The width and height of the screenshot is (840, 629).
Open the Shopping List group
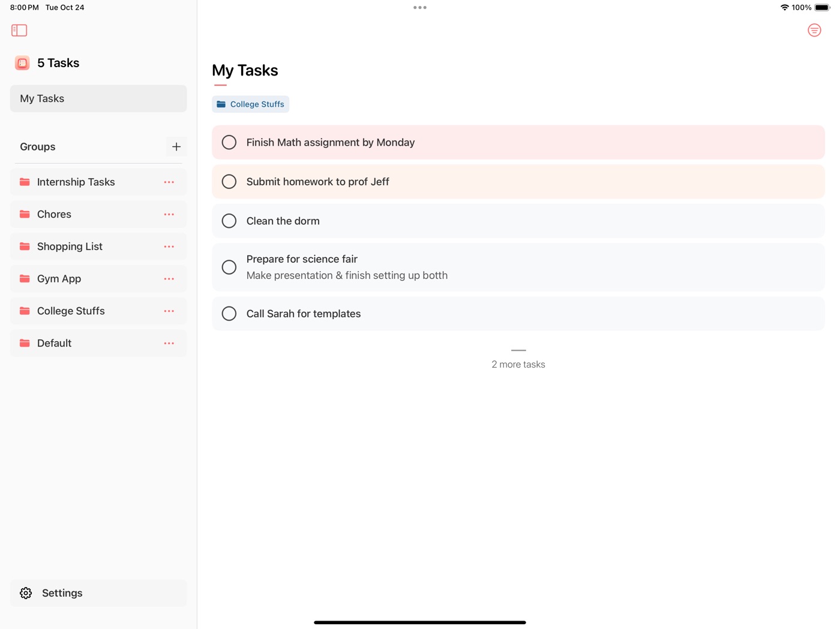click(98, 246)
